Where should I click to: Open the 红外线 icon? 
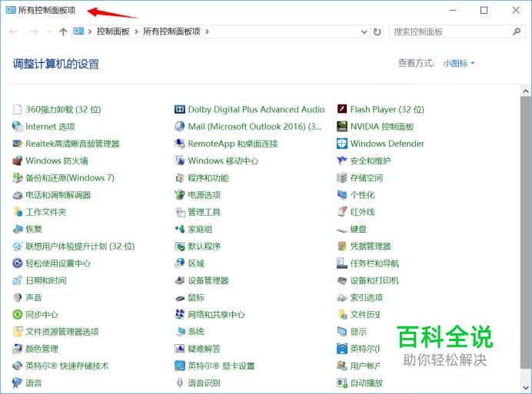(341, 212)
